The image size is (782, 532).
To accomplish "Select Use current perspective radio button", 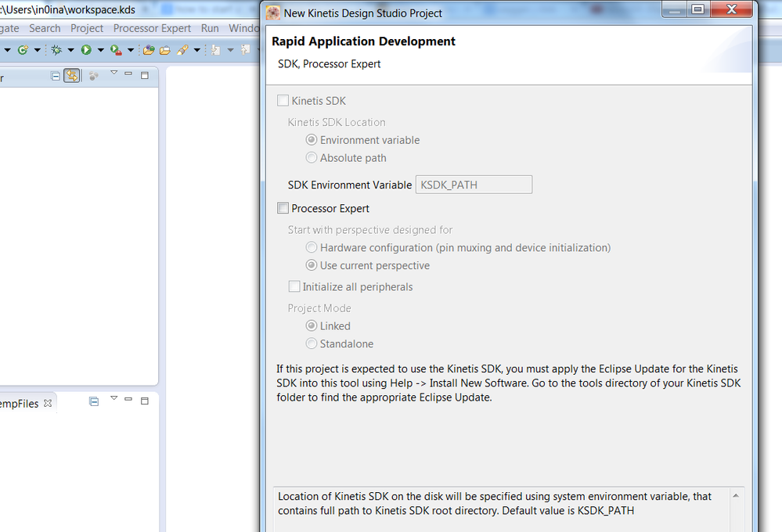I will (x=312, y=265).
